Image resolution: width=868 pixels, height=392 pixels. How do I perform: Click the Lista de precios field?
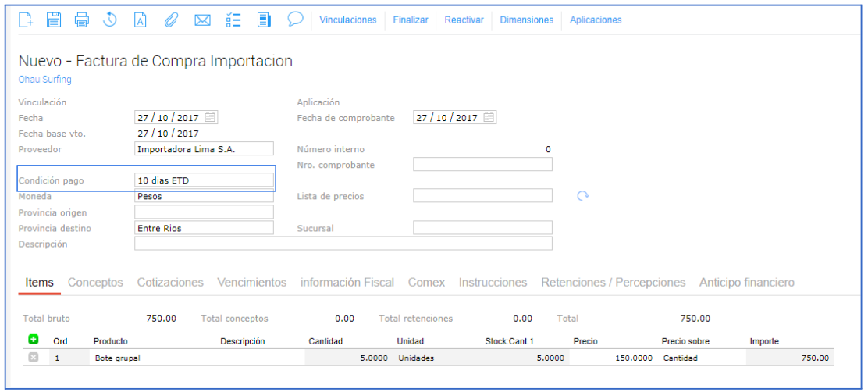click(482, 195)
